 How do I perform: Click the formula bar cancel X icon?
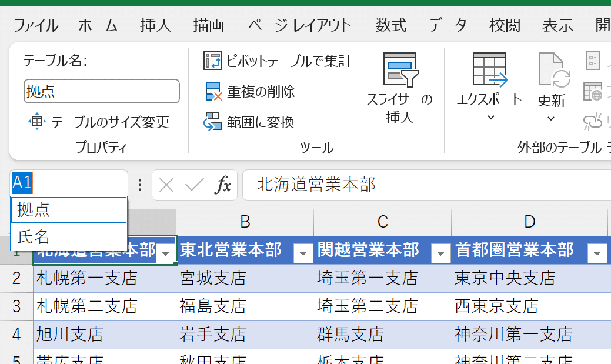coord(166,186)
